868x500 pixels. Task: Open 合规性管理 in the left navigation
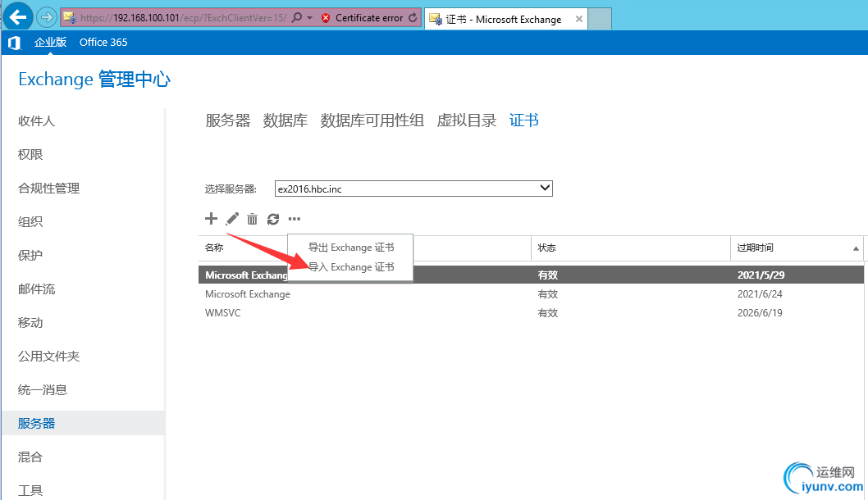click(x=48, y=188)
